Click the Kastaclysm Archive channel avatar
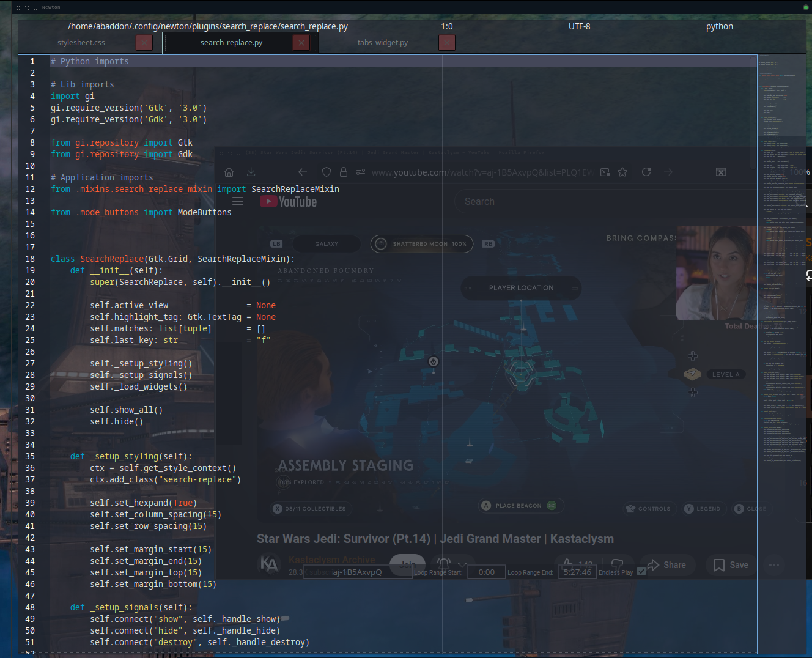Screen dimensions: 812x658 (x=270, y=564)
